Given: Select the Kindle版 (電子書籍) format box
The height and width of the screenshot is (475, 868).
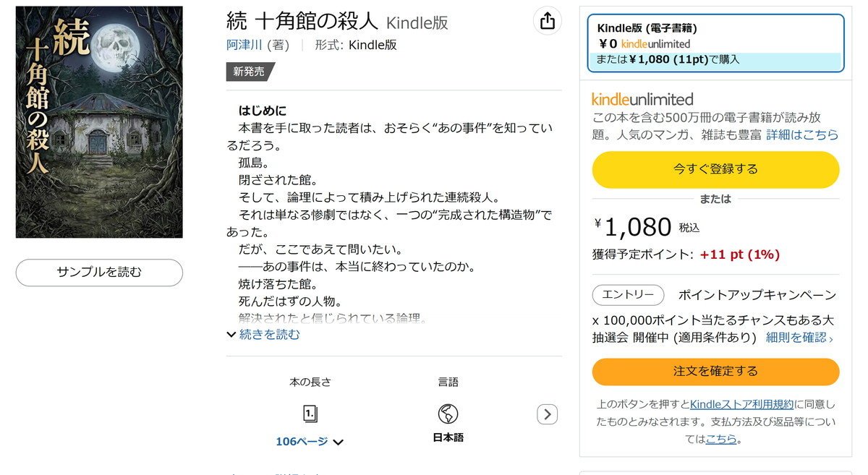Looking at the screenshot, I should pos(715,43).
